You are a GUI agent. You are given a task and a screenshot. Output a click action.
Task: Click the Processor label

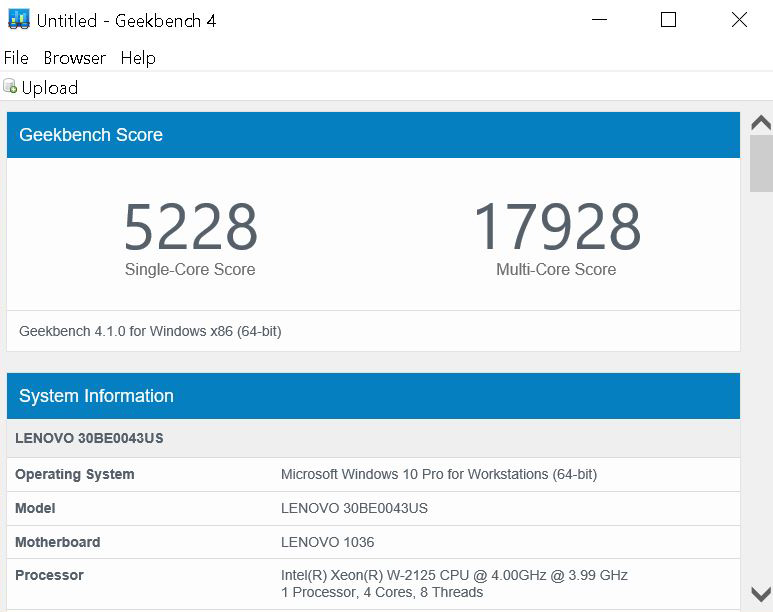tap(49, 575)
